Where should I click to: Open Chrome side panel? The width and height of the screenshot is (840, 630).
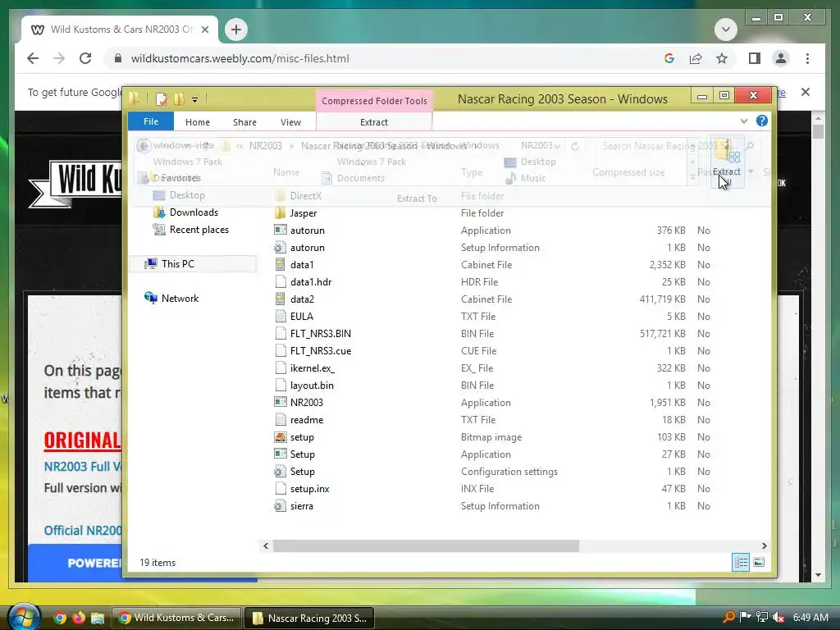click(755, 58)
